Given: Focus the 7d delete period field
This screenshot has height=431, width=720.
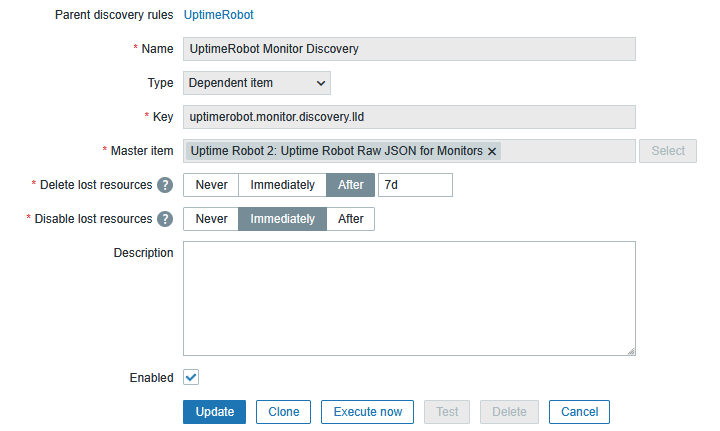Looking at the screenshot, I should coord(415,185).
